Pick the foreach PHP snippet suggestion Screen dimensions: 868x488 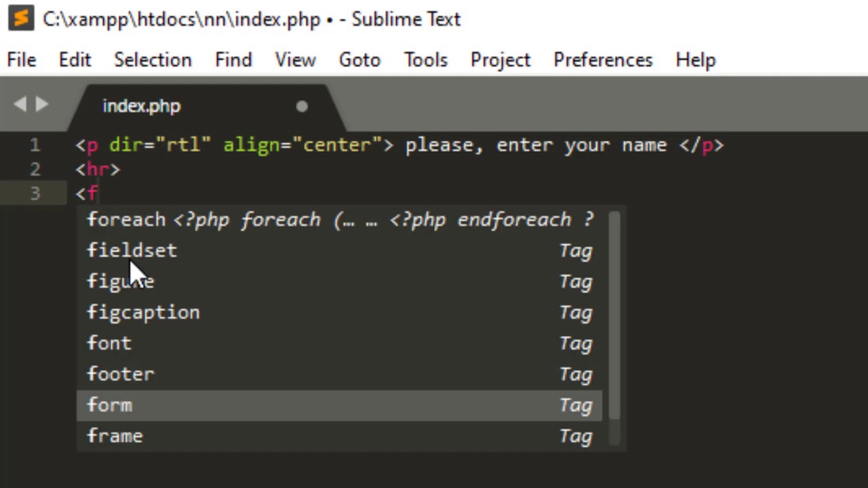click(x=339, y=220)
